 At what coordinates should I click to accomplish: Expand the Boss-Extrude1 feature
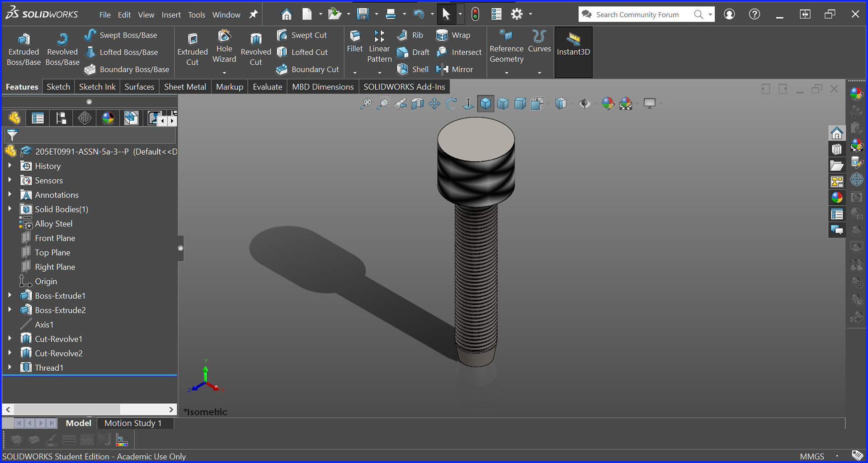click(9, 296)
